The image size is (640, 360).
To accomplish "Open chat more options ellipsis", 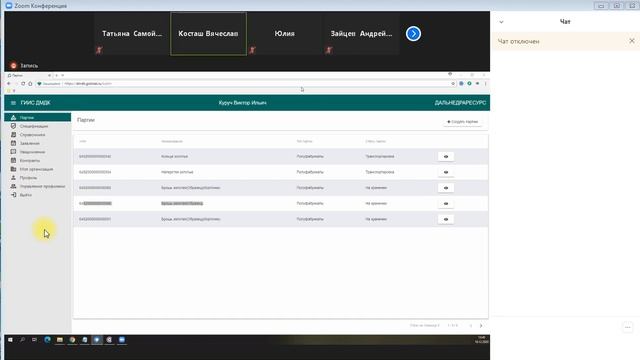I will point(628,327).
